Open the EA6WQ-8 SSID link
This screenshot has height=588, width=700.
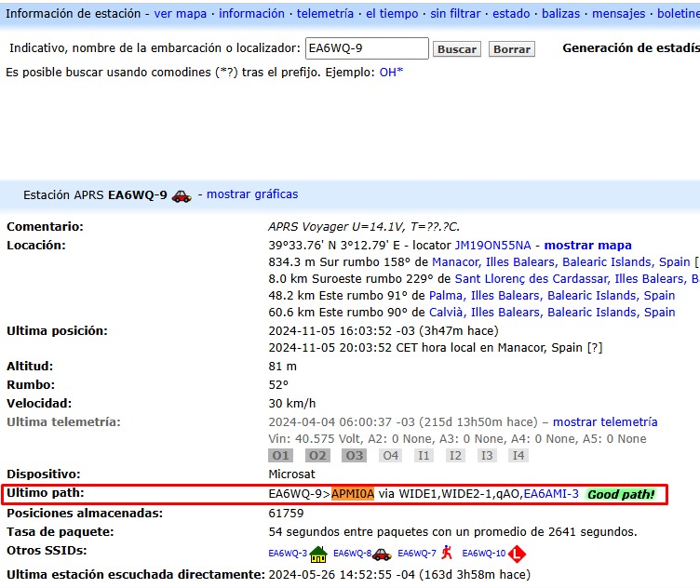(x=353, y=554)
